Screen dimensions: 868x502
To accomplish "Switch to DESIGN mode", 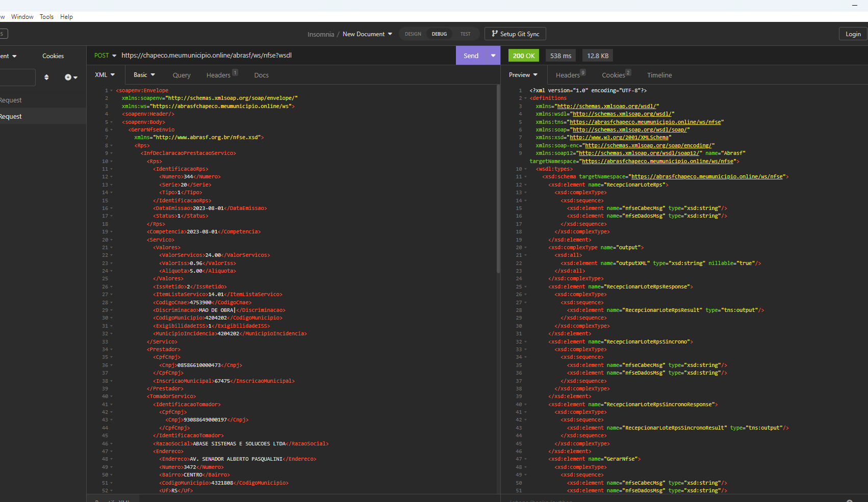I will coord(413,34).
